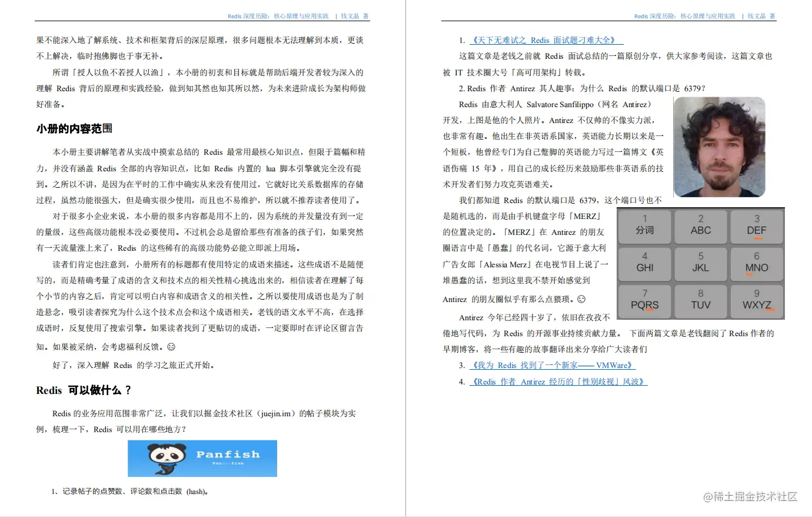The width and height of the screenshot is (812, 517).
Task: Click the @稀土掘金技术社区 watermark
Action: pyautogui.click(x=751, y=498)
